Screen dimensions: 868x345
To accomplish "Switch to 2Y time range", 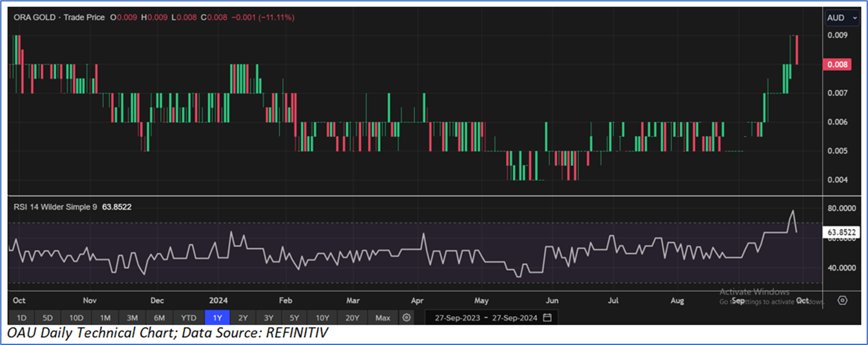I will click(243, 317).
